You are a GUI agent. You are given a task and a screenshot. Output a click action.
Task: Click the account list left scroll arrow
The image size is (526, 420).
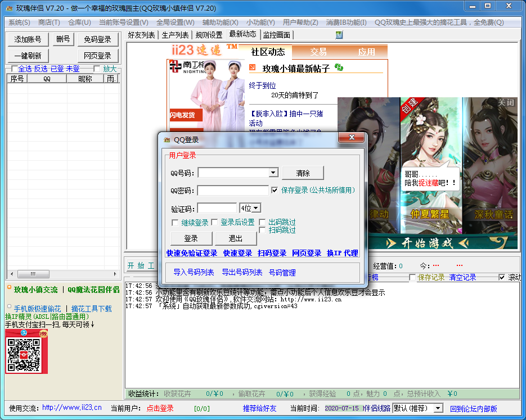pos(12,274)
